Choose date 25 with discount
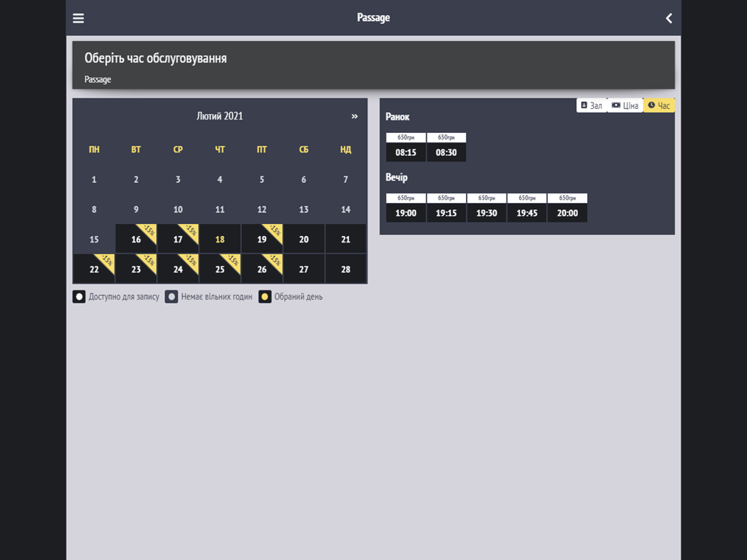Viewport: 747px width, 560px height. (220, 269)
